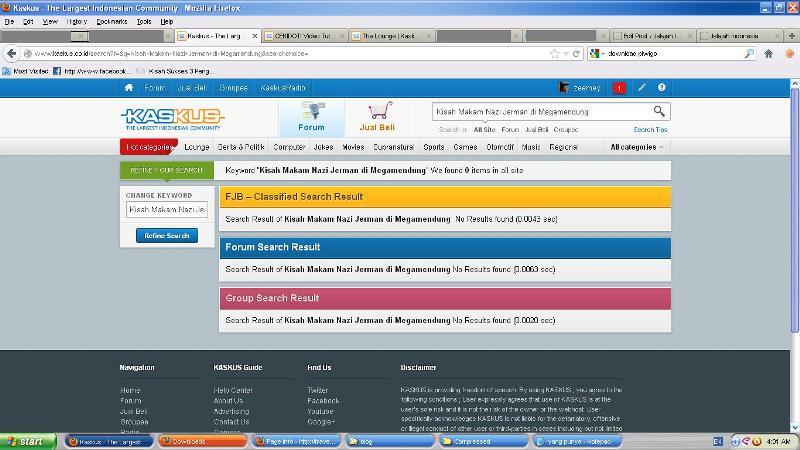The width and height of the screenshot is (800, 450).
Task: Click the Forum icon button
Action: tap(311, 117)
